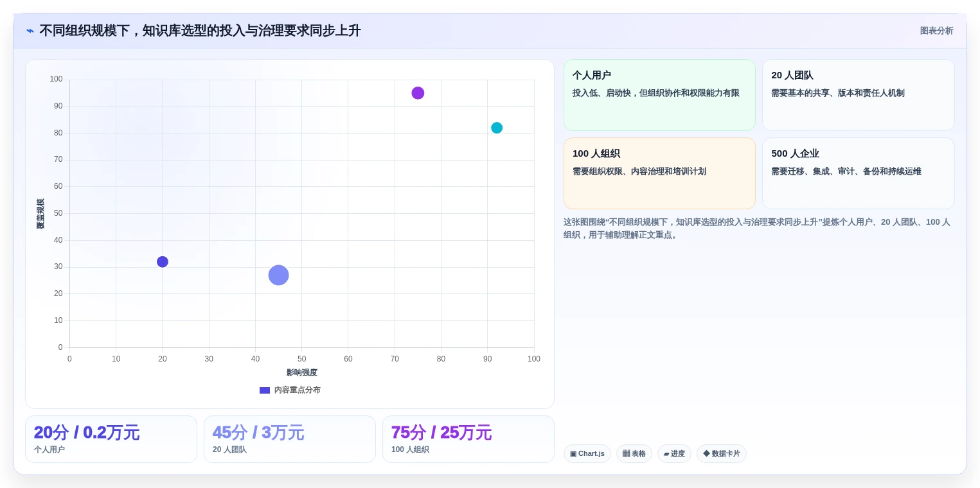Click the 内容重点分布 legend text

298,390
